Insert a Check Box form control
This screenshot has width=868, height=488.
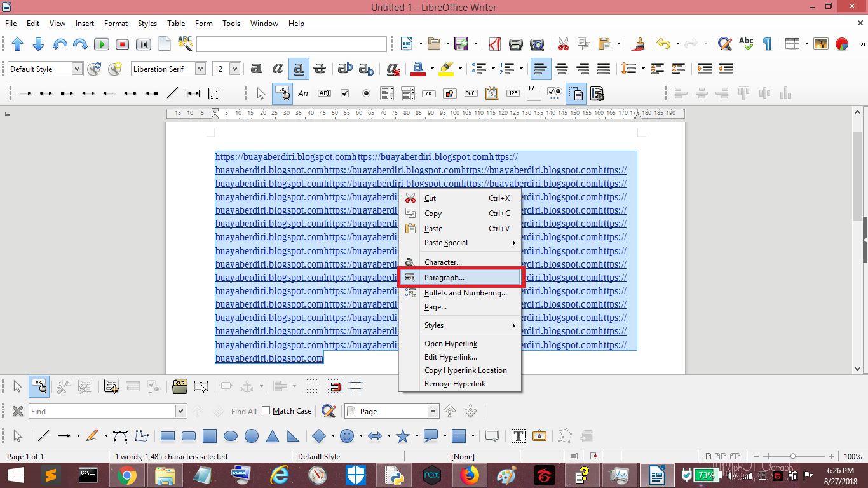(345, 93)
